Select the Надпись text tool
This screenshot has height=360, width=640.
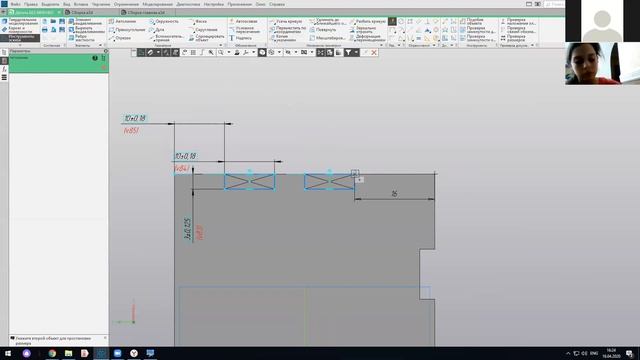point(240,38)
